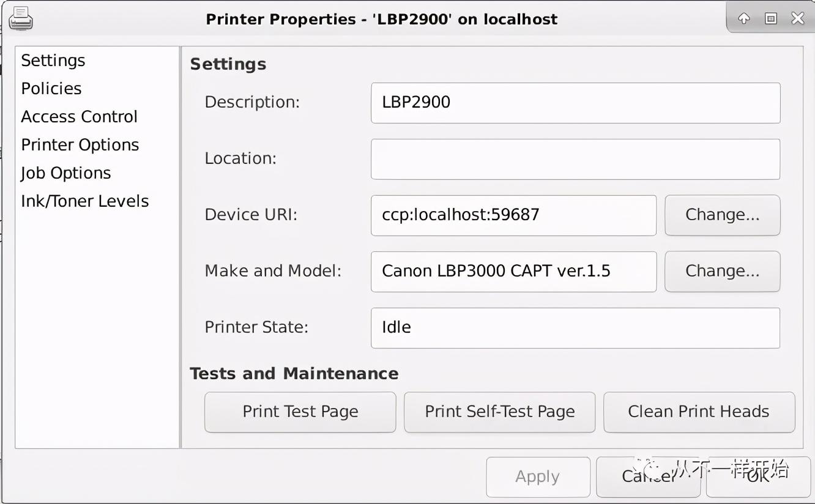Run Clean Print Heads

(699, 412)
